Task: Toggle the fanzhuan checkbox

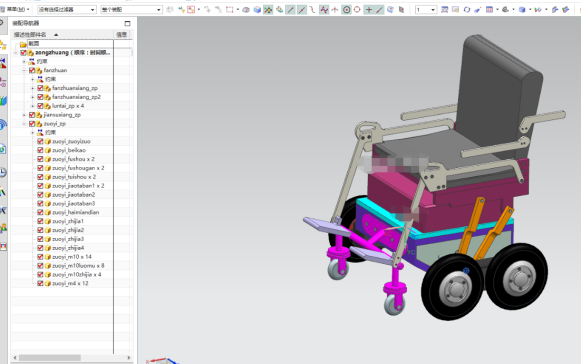Action: point(32,70)
